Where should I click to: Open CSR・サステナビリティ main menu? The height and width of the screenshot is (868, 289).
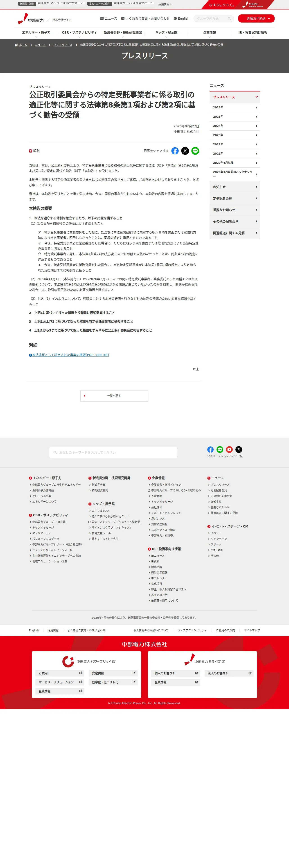click(x=79, y=33)
